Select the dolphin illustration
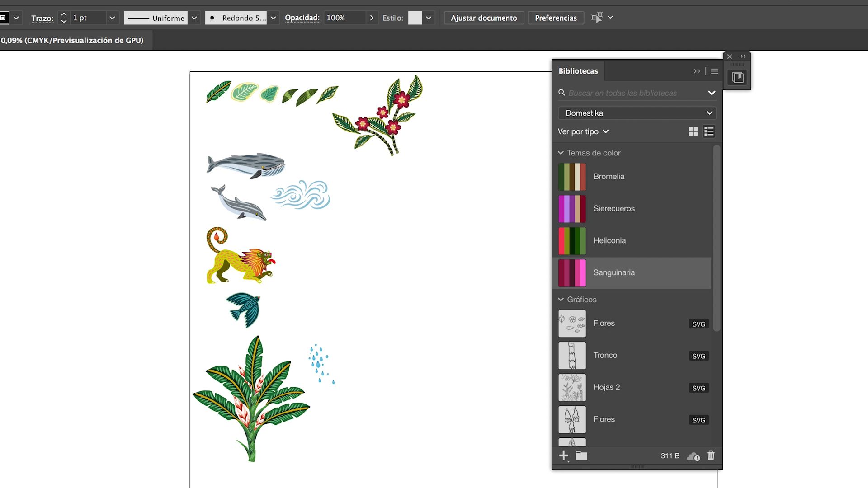Image resolution: width=868 pixels, height=488 pixels. pos(239,202)
